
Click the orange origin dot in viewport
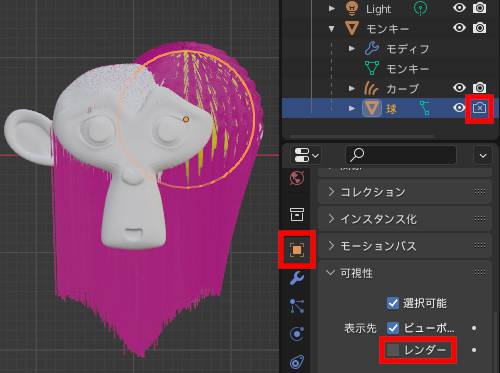[186, 119]
